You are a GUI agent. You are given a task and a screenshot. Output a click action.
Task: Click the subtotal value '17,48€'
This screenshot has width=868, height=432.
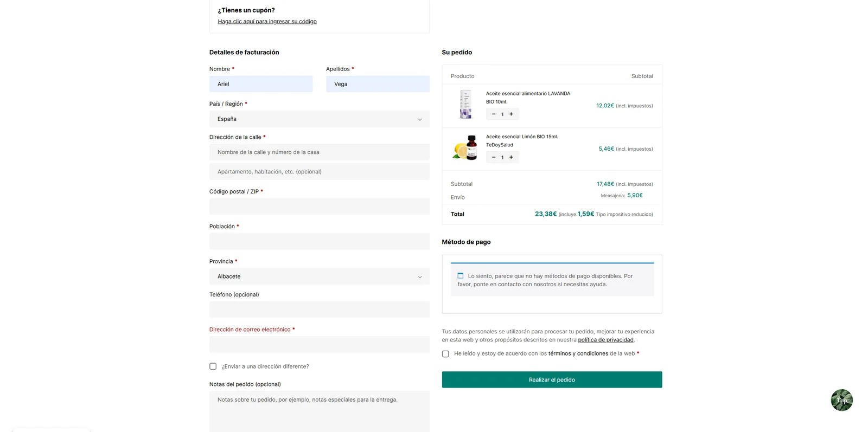tap(605, 184)
